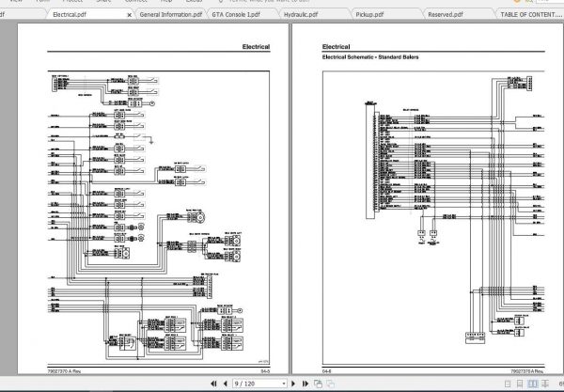Screen dimensions: 564x392
Task: Switch to the Hydraulic.pdf tab
Action: [301, 15]
